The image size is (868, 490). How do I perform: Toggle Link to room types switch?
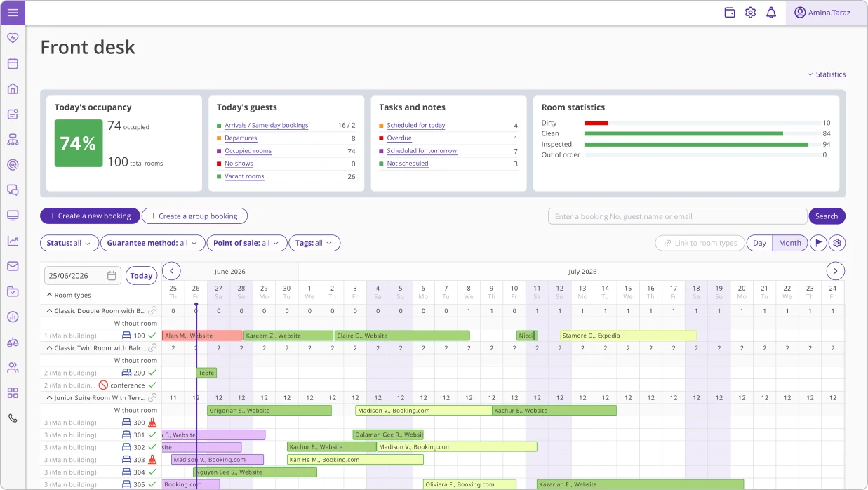[700, 243]
